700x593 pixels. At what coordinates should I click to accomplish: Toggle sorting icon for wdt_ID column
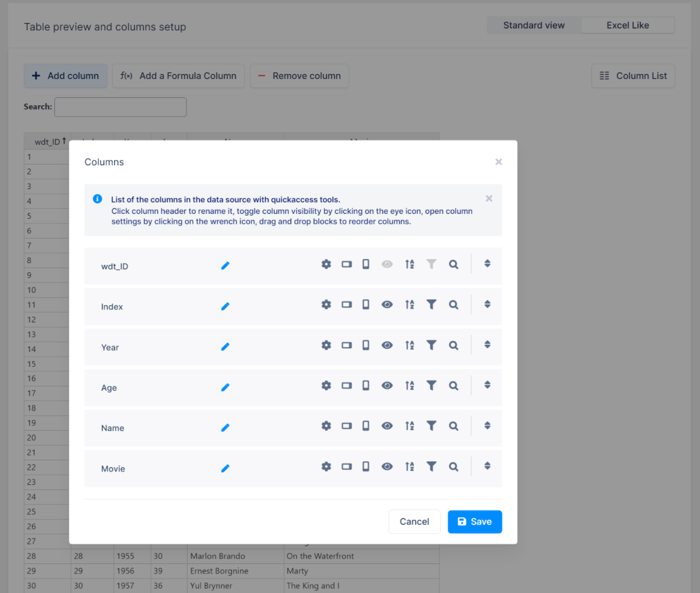point(410,264)
